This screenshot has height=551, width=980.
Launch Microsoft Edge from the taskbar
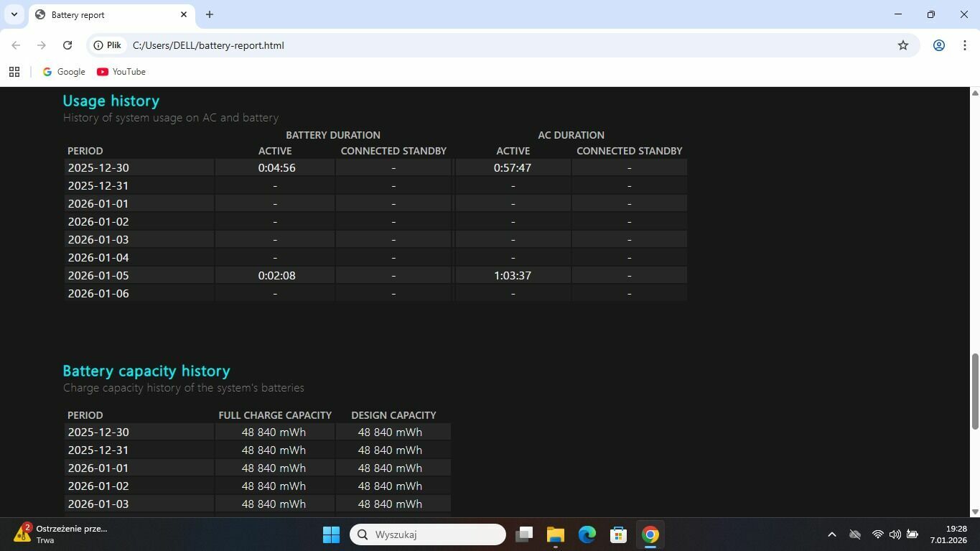click(x=587, y=534)
